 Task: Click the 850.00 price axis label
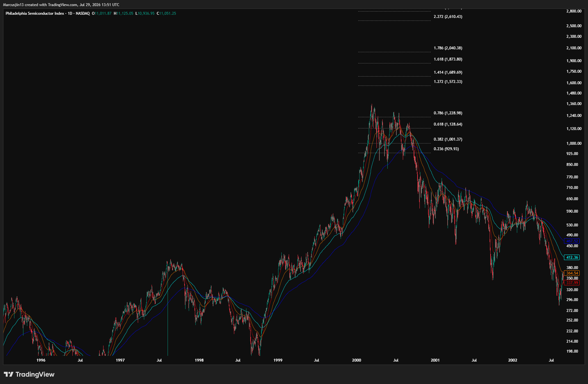(572, 165)
